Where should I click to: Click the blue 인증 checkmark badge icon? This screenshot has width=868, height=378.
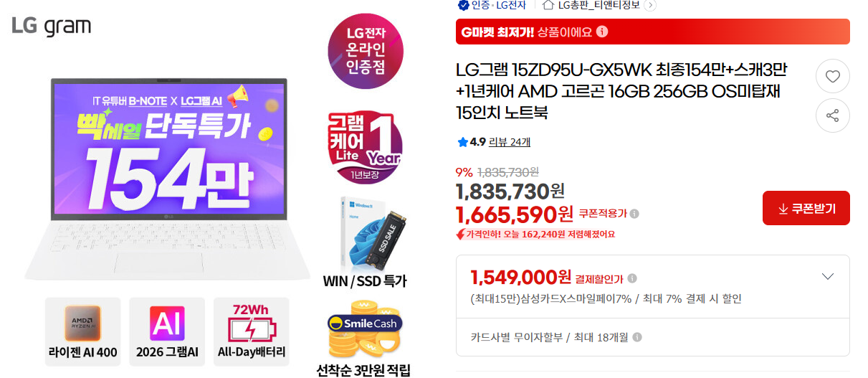463,5
